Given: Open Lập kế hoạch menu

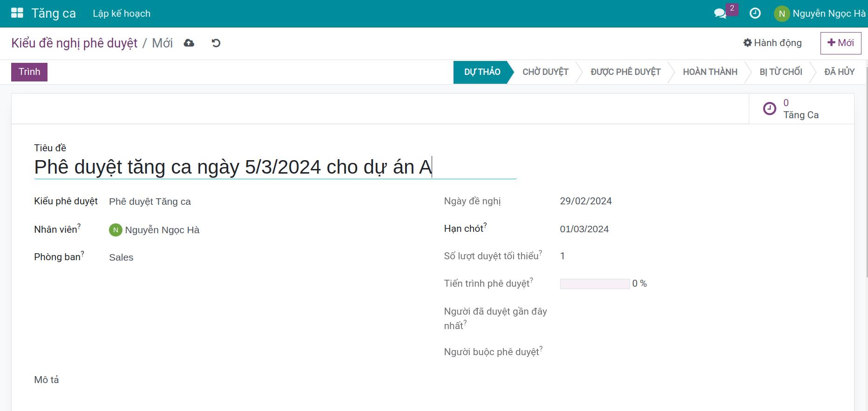Looking at the screenshot, I should [x=122, y=13].
